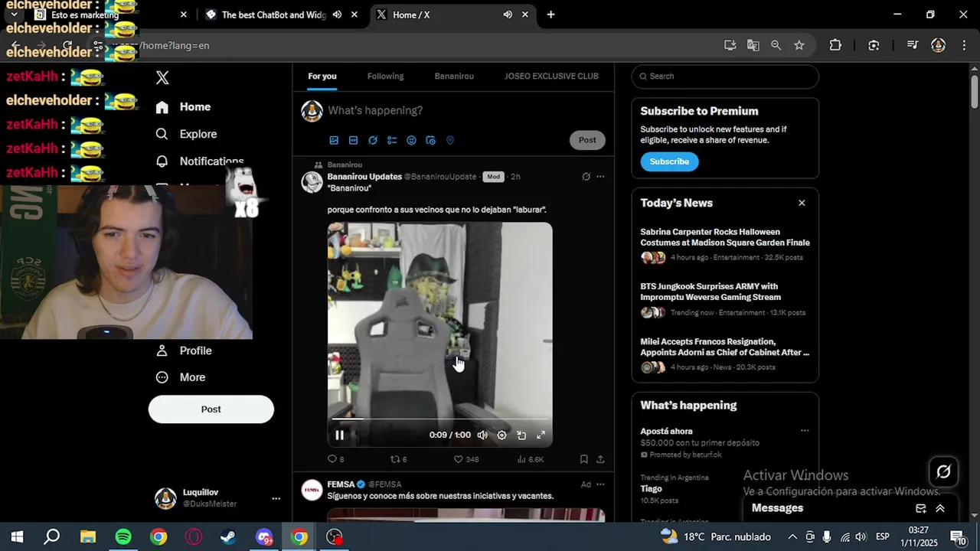Open the More menu in sidebar
This screenshot has height=551, width=980.
[181, 377]
